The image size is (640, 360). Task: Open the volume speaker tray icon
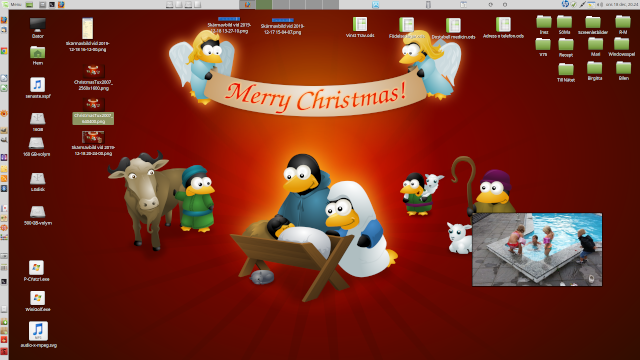click(x=600, y=4)
